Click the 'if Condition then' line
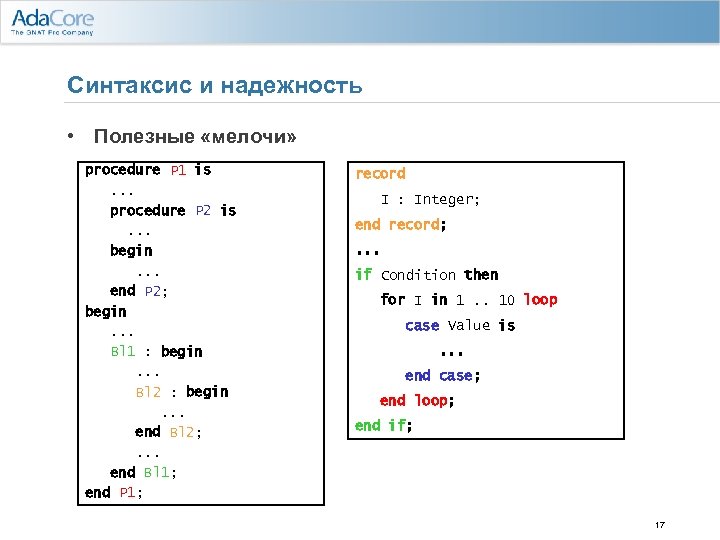The height and width of the screenshot is (540, 720). click(x=427, y=275)
